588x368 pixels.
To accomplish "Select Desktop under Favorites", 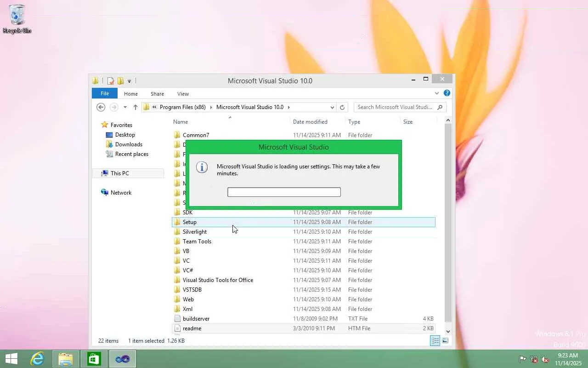I will tap(125, 135).
